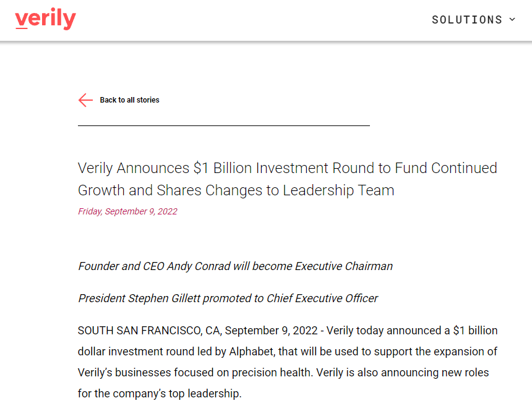The image size is (532, 406).
Task: Click the words Executive Chairman
Action: [344, 266]
